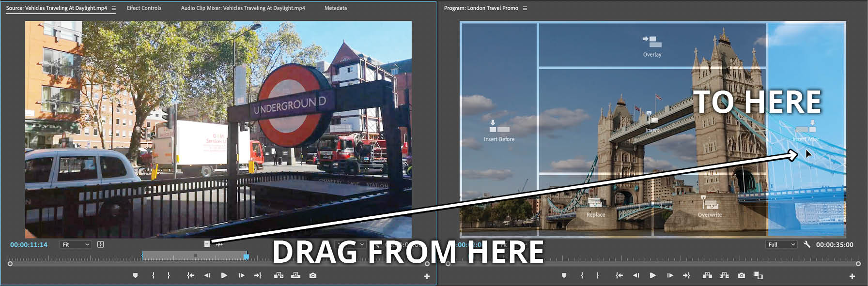Click the blue Source playhead marker
Screen dimensions: 868x286
tap(246, 256)
